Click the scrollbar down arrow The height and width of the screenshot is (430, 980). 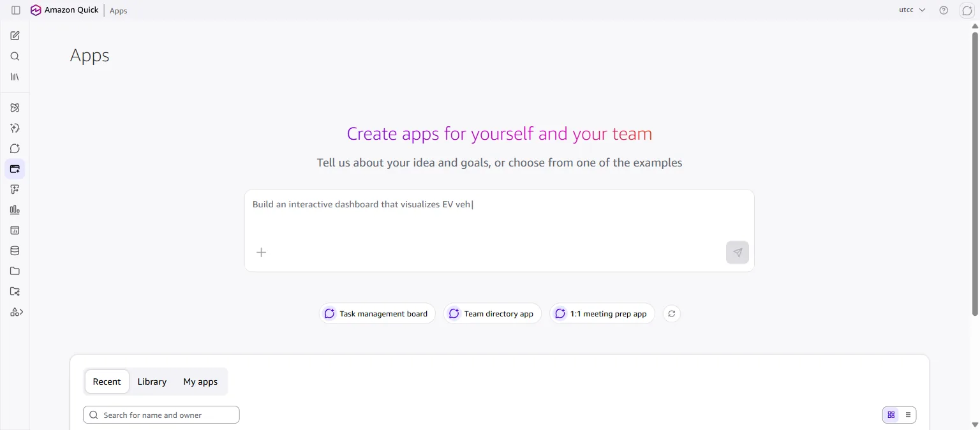coord(975,424)
